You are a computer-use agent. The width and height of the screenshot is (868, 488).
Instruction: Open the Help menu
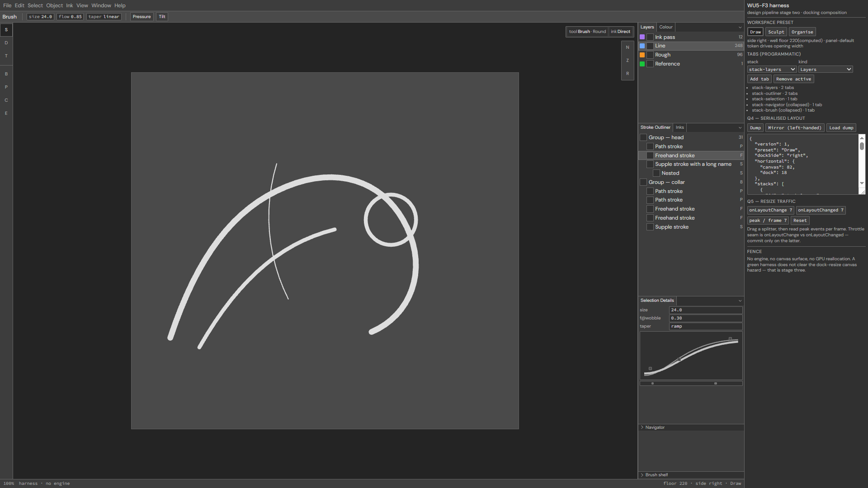120,5
